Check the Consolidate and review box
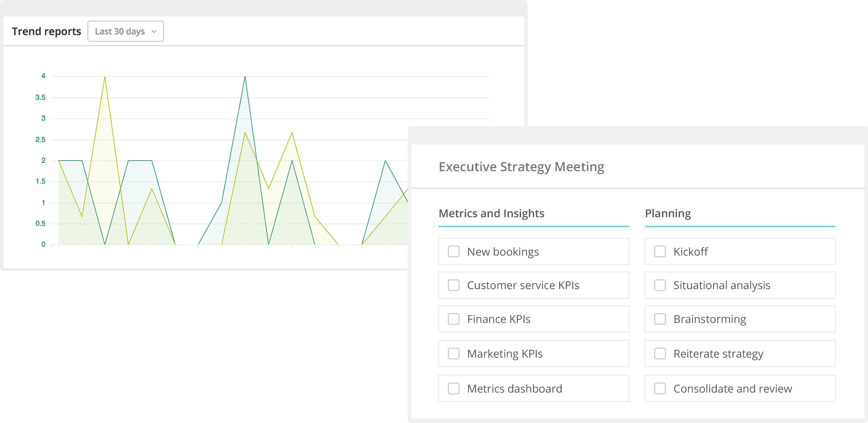The image size is (868, 423). click(660, 388)
